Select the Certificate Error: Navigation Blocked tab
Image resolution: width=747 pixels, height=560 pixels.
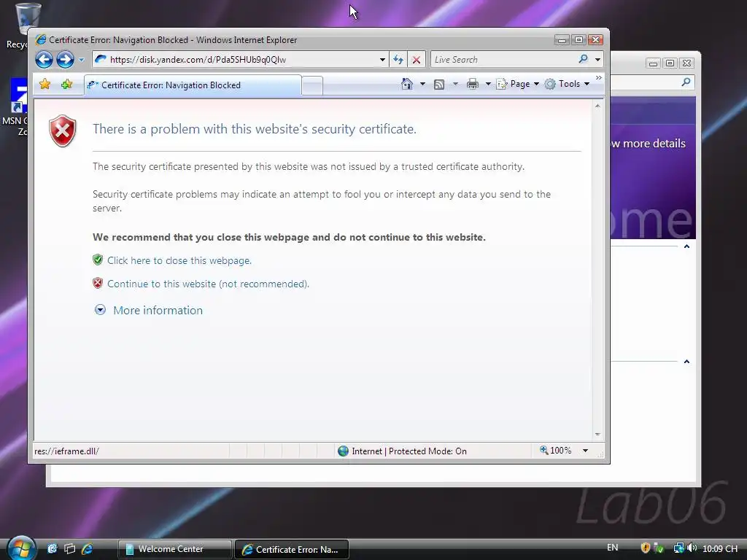[x=193, y=85]
